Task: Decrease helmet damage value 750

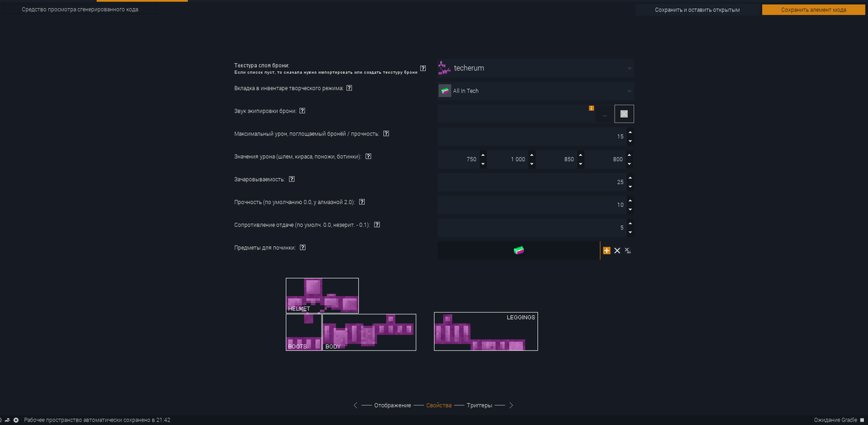Action: coord(483,163)
